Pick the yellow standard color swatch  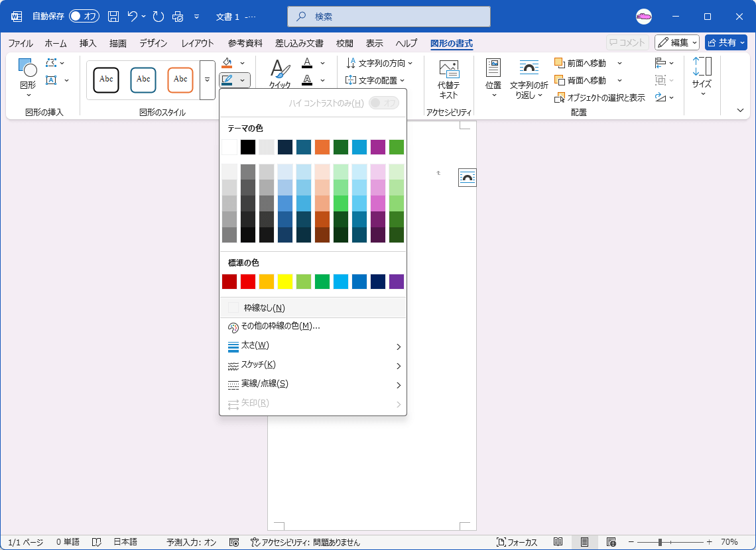point(285,282)
